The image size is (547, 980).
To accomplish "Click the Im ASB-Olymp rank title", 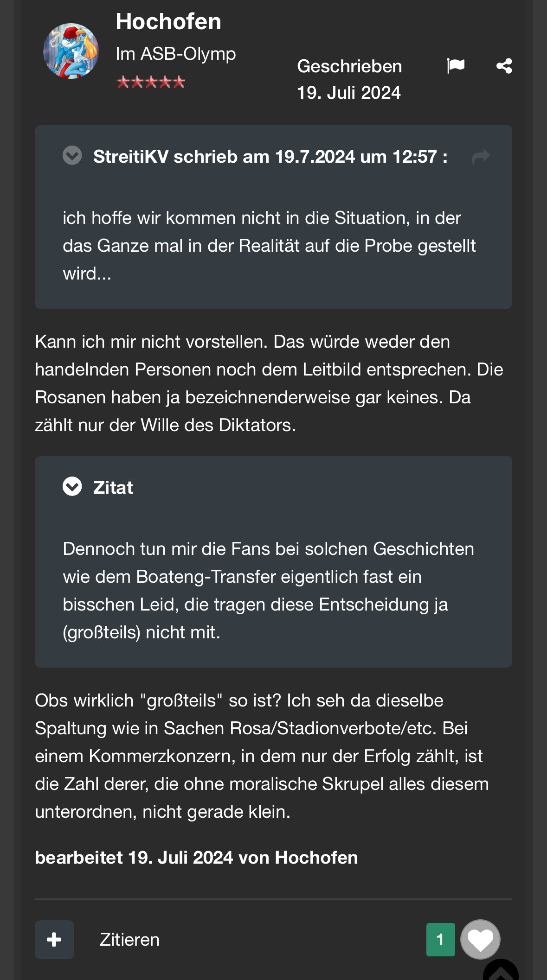I will click(x=176, y=54).
